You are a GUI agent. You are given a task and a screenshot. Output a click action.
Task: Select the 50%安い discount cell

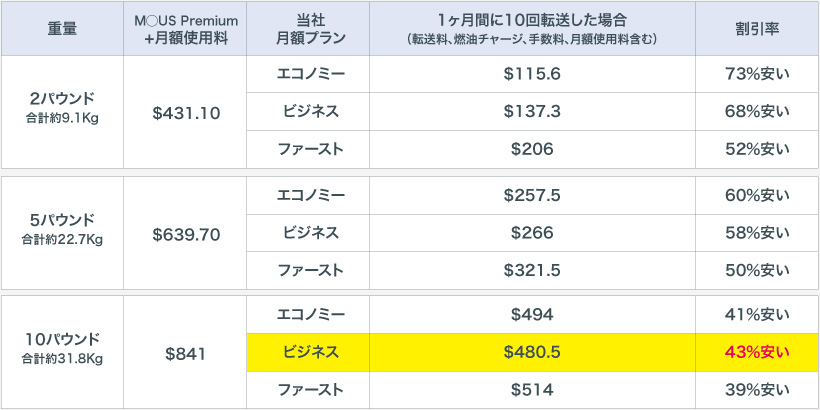click(757, 270)
